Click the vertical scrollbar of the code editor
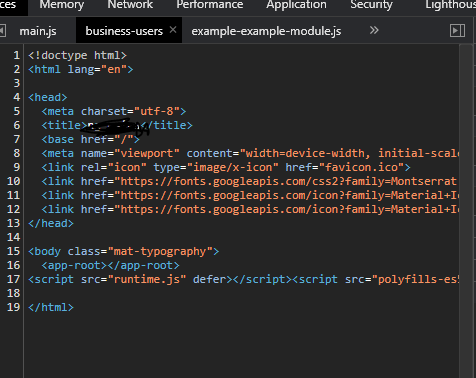 point(466,211)
